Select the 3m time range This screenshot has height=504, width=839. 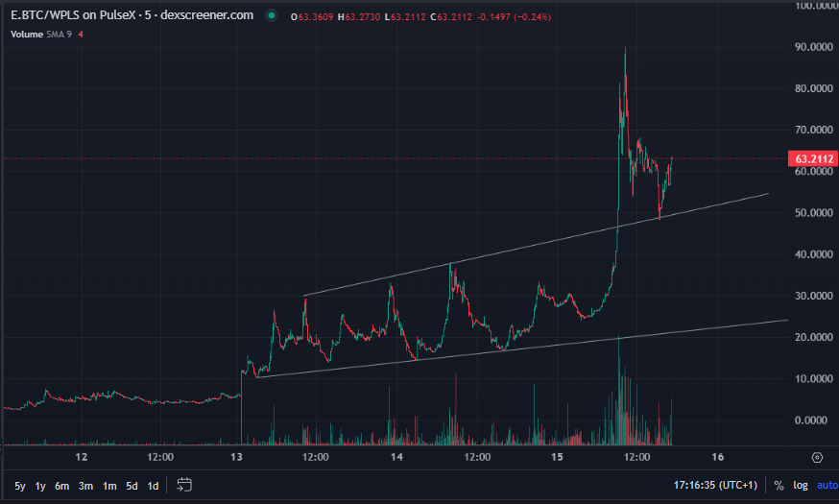[85, 486]
